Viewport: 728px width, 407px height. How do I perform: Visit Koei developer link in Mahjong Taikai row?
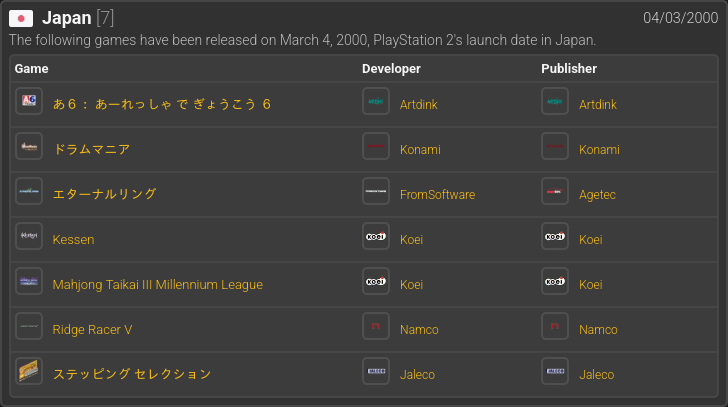pos(411,284)
